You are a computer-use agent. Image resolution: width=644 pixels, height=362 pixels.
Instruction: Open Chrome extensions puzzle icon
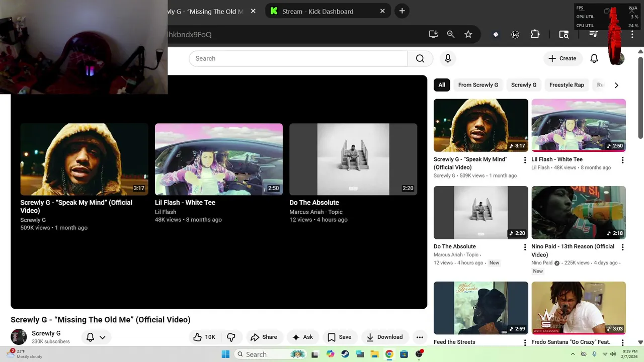(x=535, y=34)
